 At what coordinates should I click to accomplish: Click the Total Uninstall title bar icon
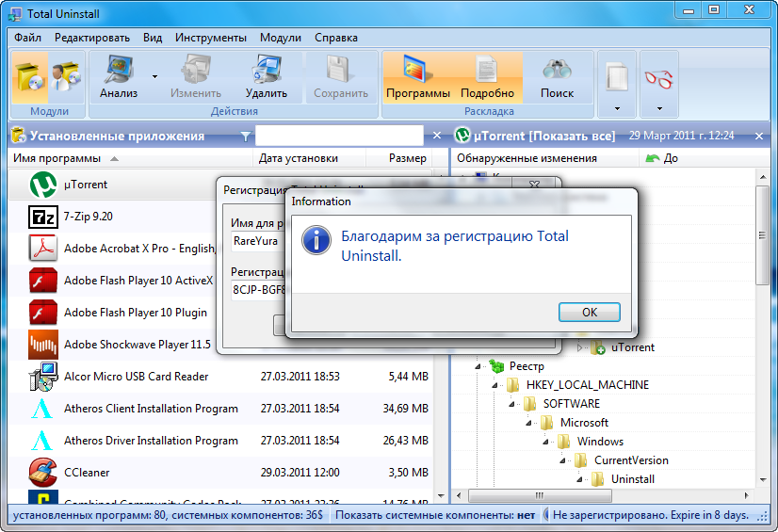pyautogui.click(x=15, y=14)
